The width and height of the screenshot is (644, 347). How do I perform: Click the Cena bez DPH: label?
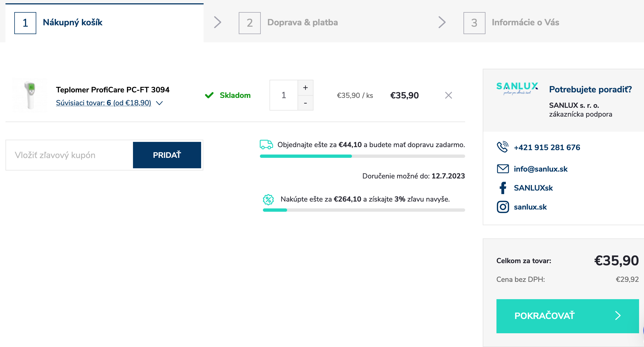[521, 279]
